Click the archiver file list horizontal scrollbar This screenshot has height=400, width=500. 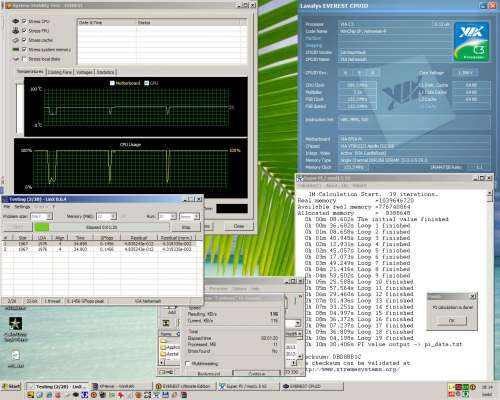point(228,362)
